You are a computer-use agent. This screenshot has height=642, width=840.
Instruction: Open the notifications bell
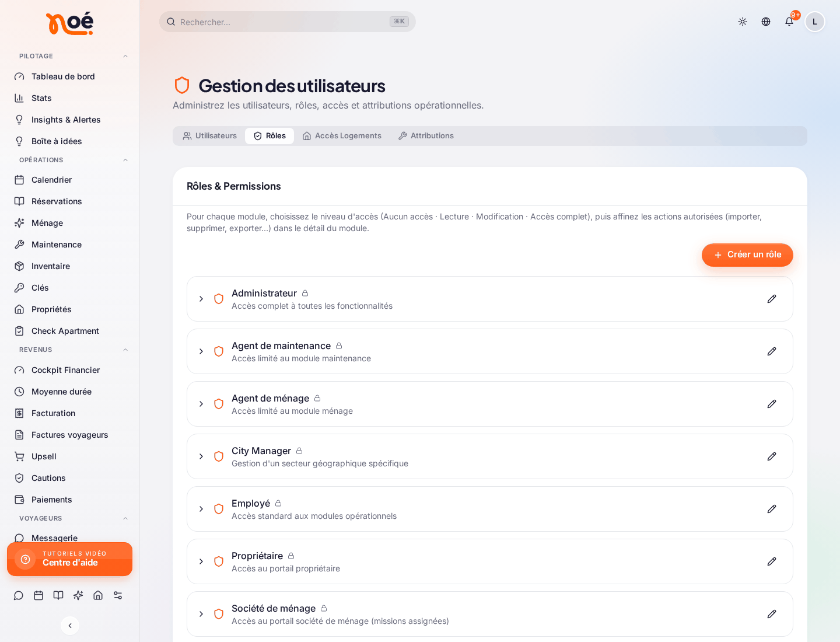click(x=789, y=22)
